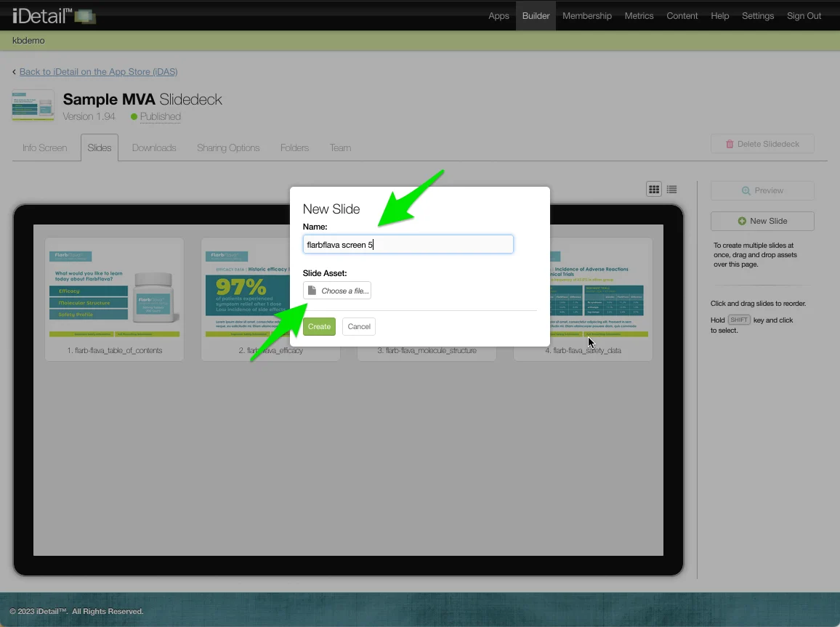This screenshot has height=627, width=840.
Task: Open the Metrics menu
Action: 639,15
